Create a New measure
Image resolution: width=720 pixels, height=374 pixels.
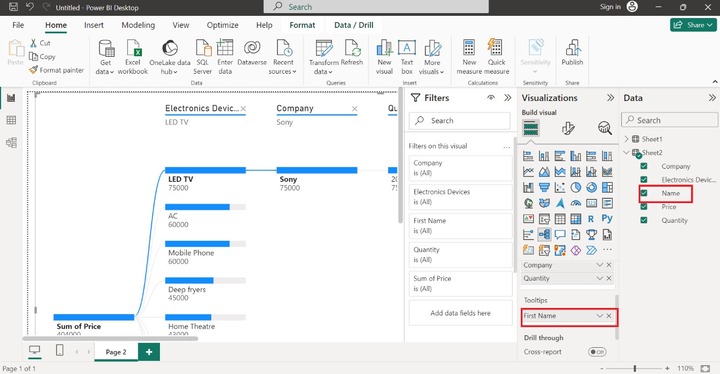point(469,57)
